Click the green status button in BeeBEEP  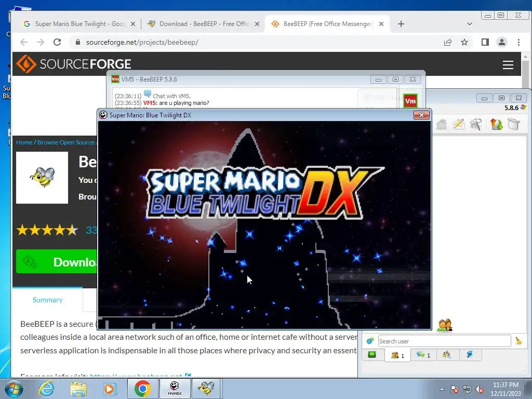pos(372,355)
